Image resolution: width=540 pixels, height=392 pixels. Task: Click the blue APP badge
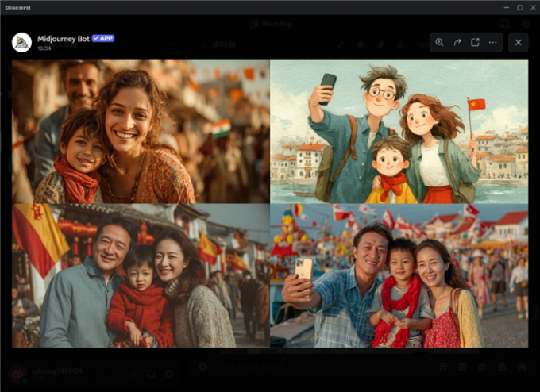click(103, 38)
